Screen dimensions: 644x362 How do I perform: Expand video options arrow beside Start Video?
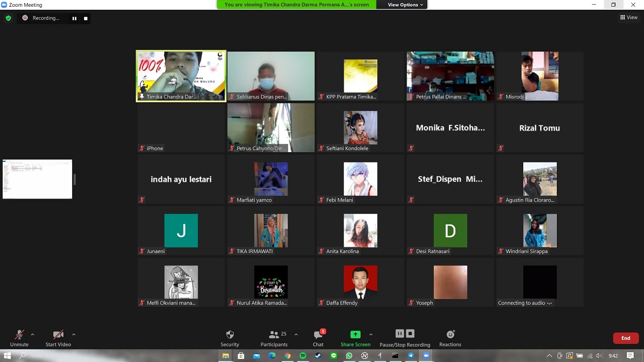[x=74, y=335]
